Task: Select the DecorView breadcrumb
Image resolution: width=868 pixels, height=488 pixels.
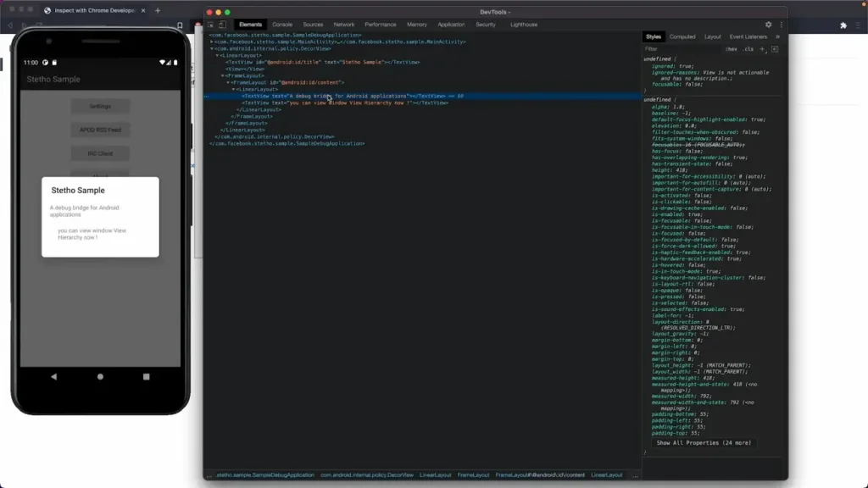Action: click(x=367, y=474)
